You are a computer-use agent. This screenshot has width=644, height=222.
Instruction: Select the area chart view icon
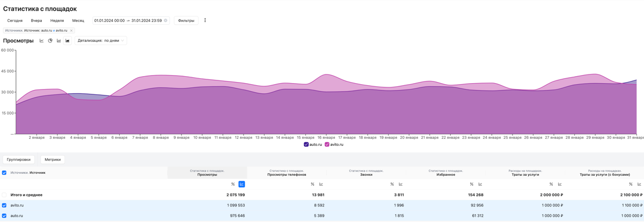point(68,41)
